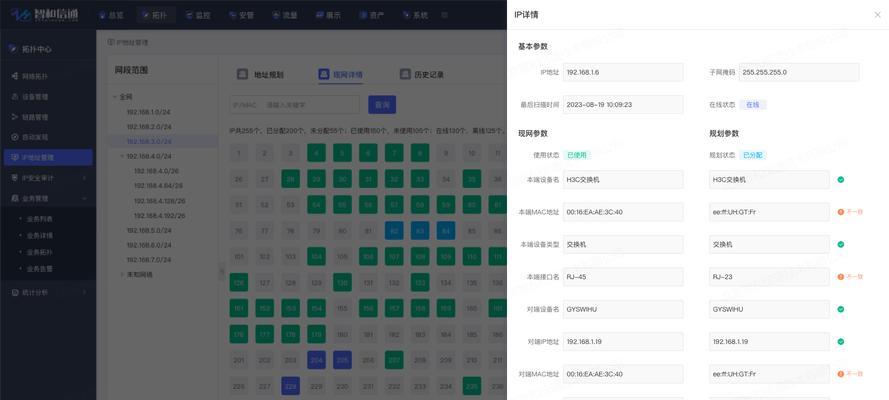Click the subnet tree collapse handle

click(x=222, y=273)
